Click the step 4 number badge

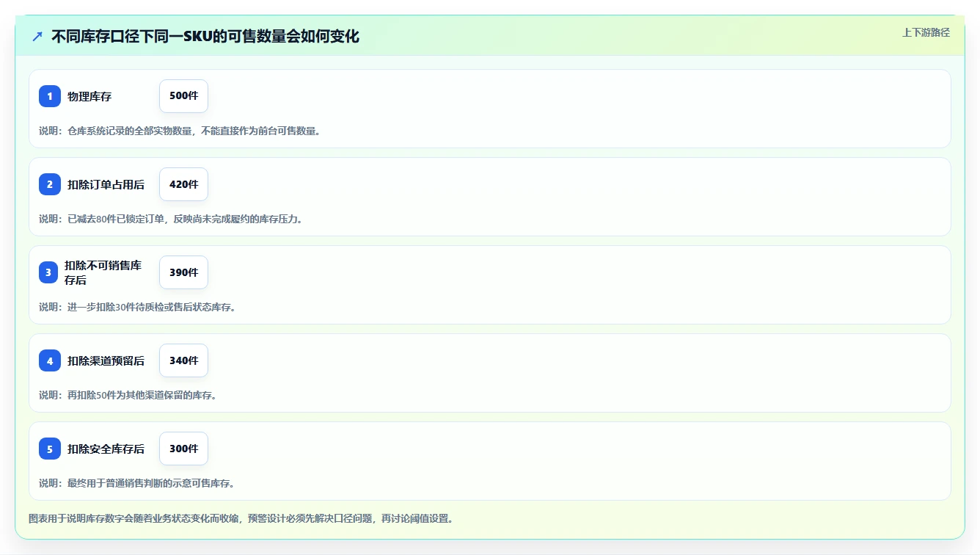pyautogui.click(x=50, y=360)
